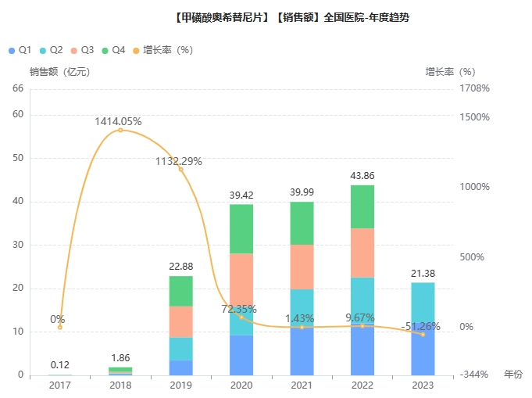Click the orange Q3 segment of 2021 bar
This screenshot has height=398, width=532.
coord(302,267)
